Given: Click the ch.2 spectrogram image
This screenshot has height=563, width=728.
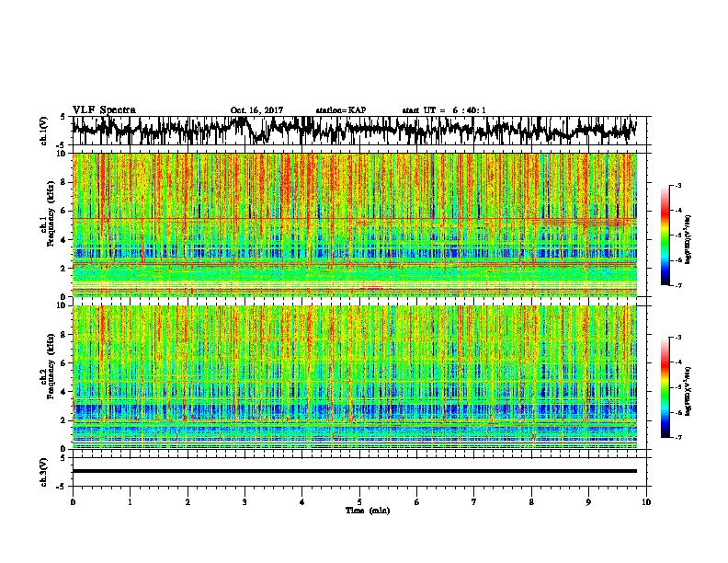Looking at the screenshot, I should 354,377.
